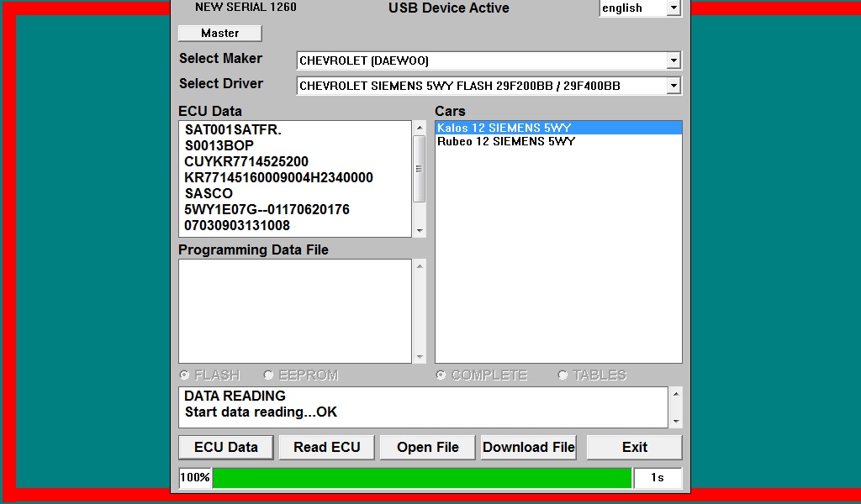Click ECU Data scrollbar up arrow

click(x=420, y=128)
